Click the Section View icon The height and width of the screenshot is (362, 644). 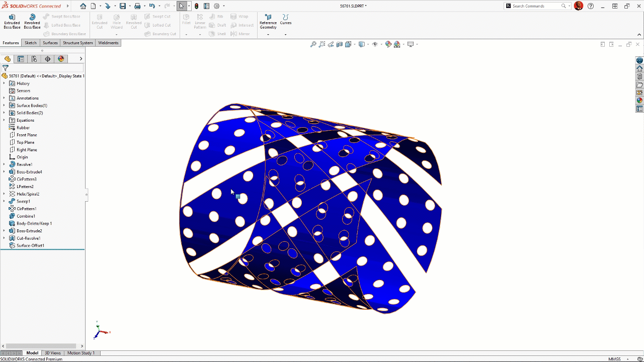[340, 44]
